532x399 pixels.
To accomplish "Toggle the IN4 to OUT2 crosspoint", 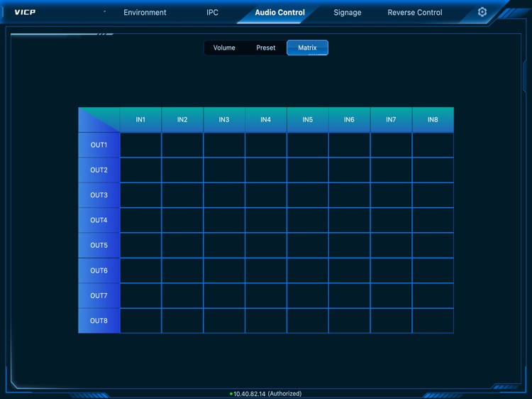I will pyautogui.click(x=266, y=170).
